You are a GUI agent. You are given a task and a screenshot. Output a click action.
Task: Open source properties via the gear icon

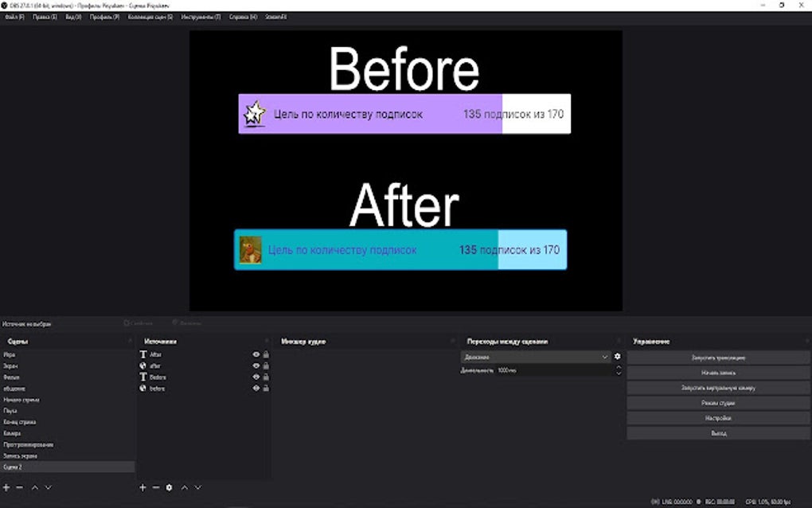[168, 487]
